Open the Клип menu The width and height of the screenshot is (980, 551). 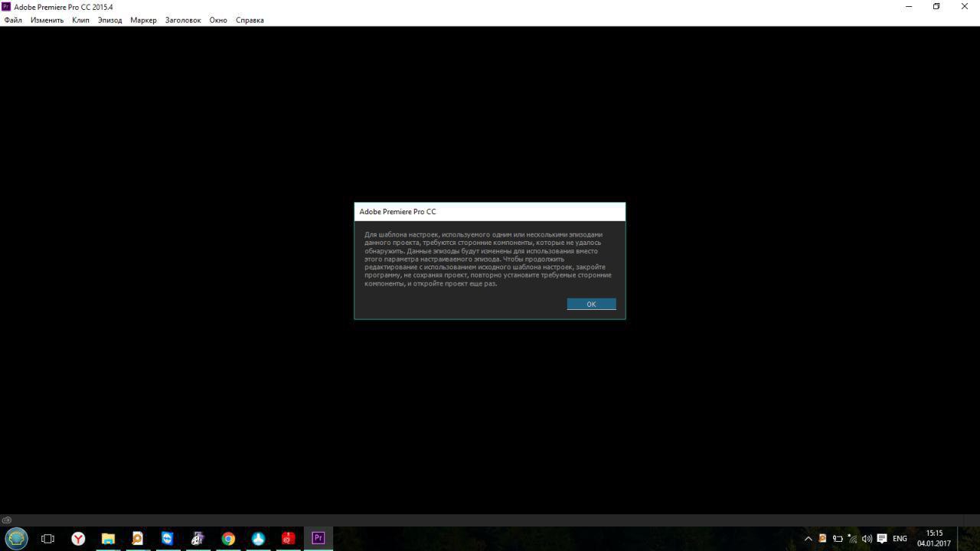(80, 20)
